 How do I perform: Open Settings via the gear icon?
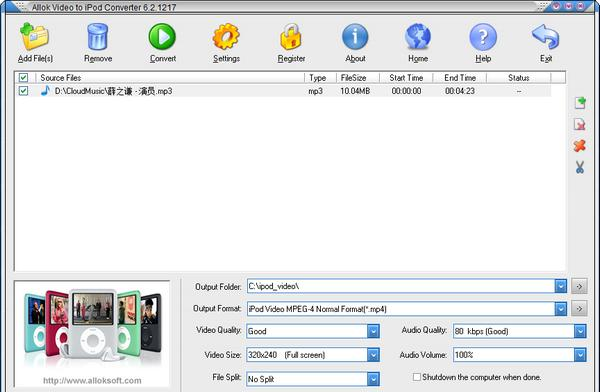tap(226, 37)
